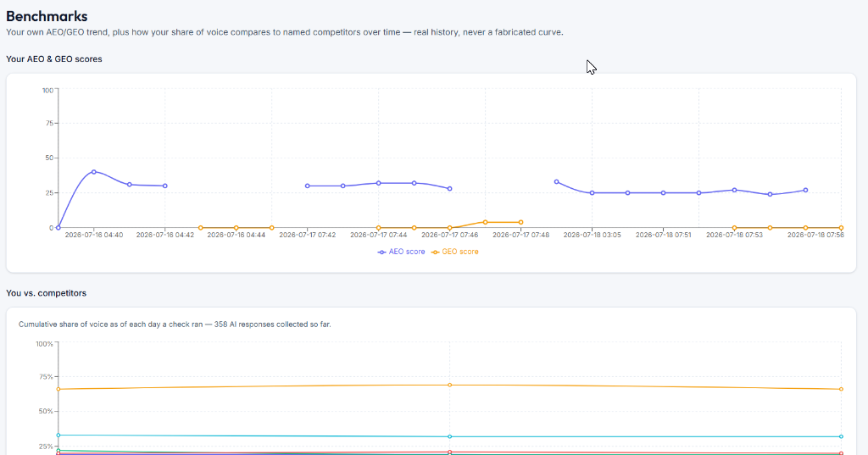This screenshot has height=455, width=868.
Task: Toggle the AEO score legend entry
Action: (x=401, y=252)
